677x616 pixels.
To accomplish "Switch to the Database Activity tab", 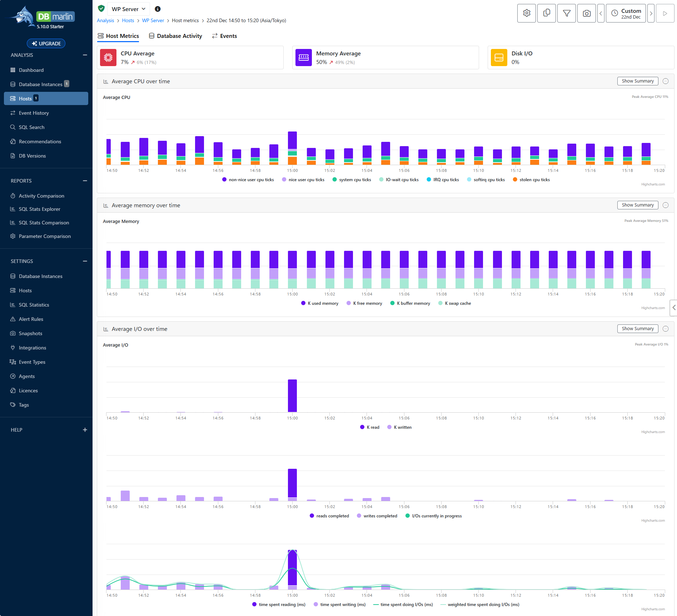I will pos(175,36).
